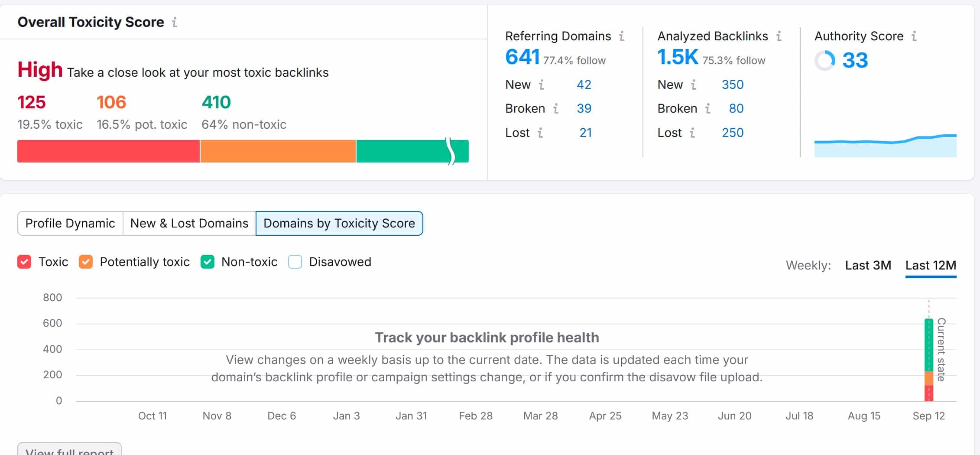Click red toxic segment of toxicity bar
980x455 pixels.
(108, 151)
